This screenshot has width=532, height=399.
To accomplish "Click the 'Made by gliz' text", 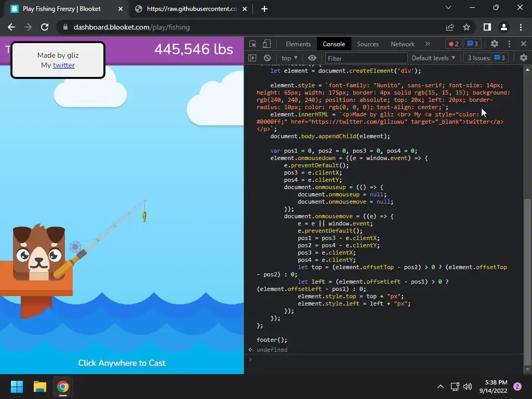I will point(58,55).
